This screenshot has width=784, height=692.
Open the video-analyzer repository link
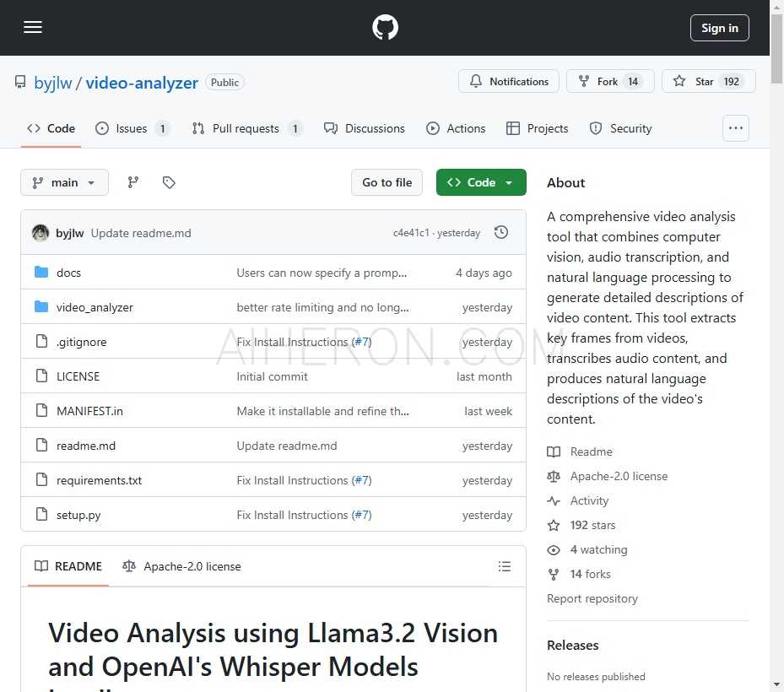click(x=142, y=83)
